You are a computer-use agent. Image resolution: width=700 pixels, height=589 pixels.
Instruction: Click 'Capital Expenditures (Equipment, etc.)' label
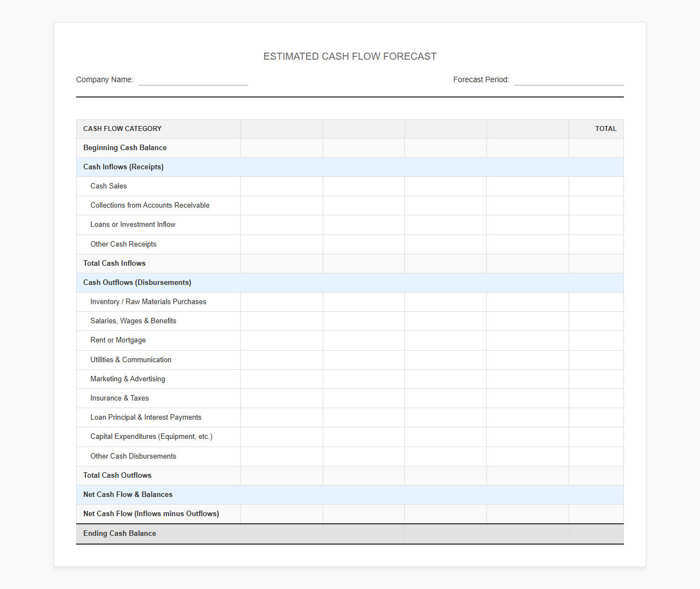151,437
